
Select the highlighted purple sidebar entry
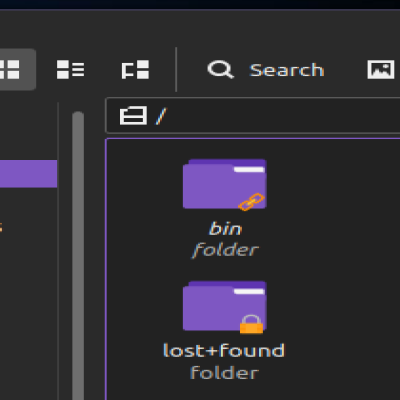[x=28, y=174]
